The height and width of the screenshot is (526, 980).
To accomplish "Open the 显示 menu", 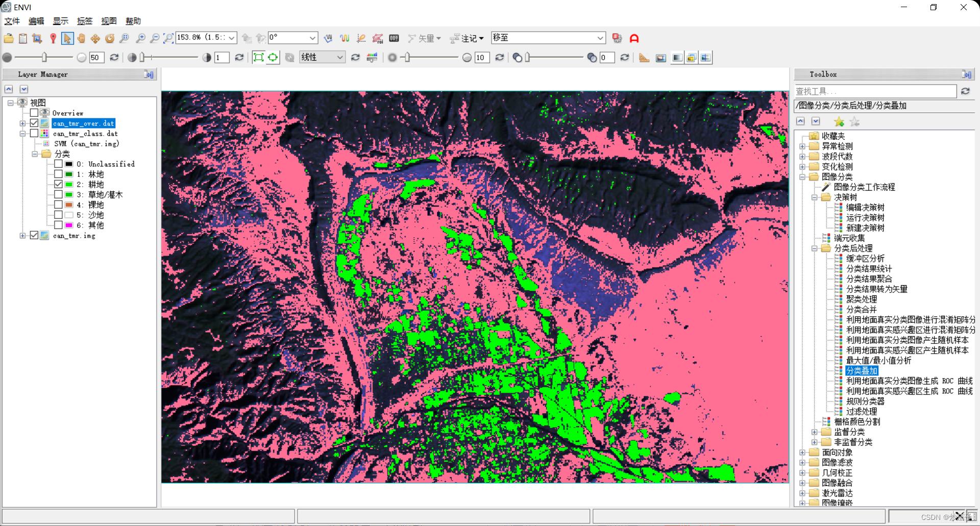I will [x=60, y=21].
